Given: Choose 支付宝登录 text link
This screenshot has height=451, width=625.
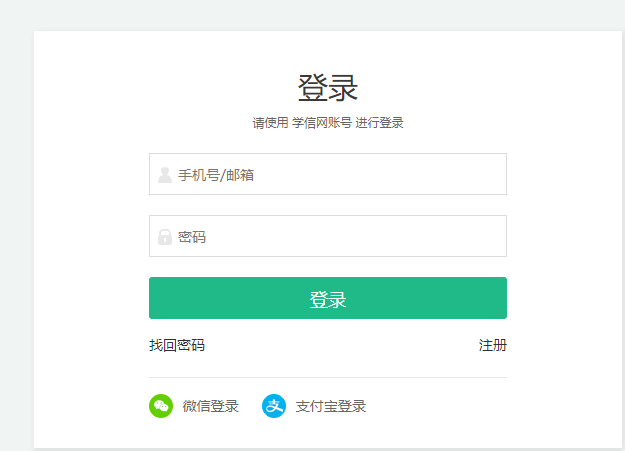Looking at the screenshot, I should (330, 406).
